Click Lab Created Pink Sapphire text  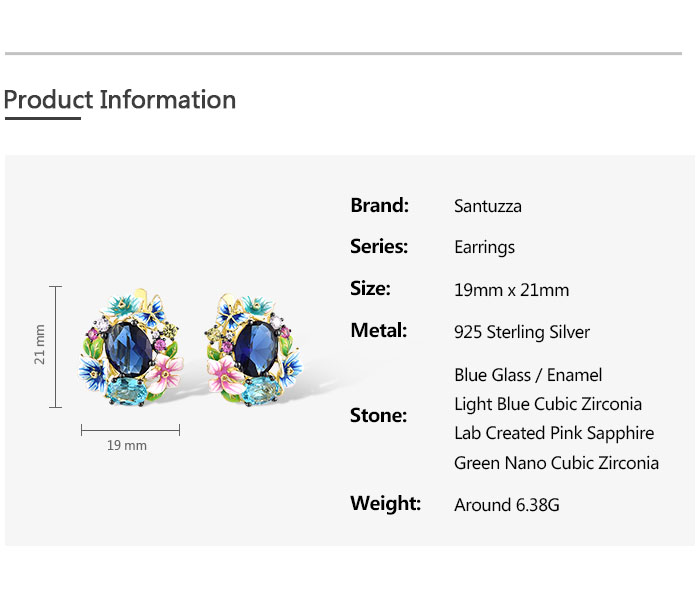(x=554, y=433)
